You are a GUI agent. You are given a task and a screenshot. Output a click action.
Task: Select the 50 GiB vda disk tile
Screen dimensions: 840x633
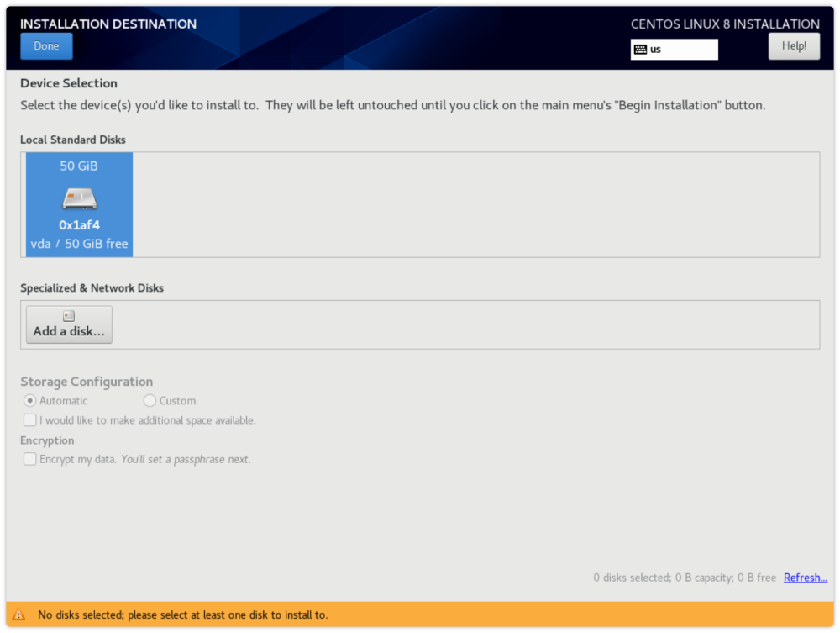tap(79, 204)
